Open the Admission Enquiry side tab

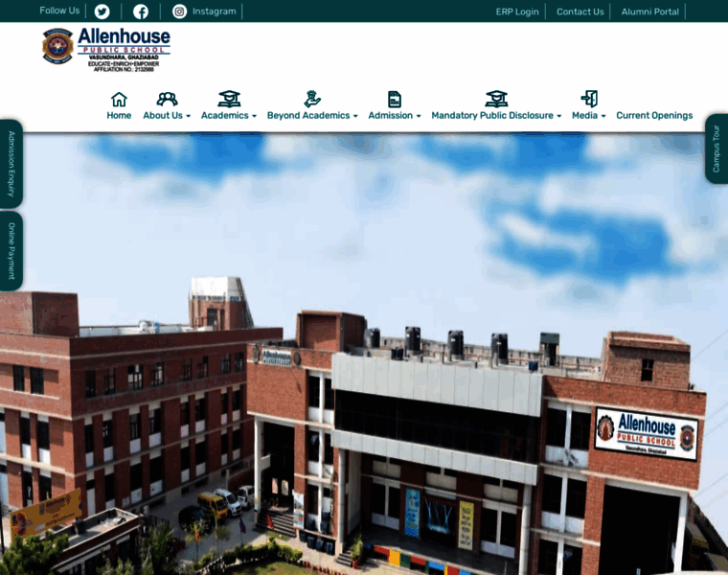tap(11, 164)
